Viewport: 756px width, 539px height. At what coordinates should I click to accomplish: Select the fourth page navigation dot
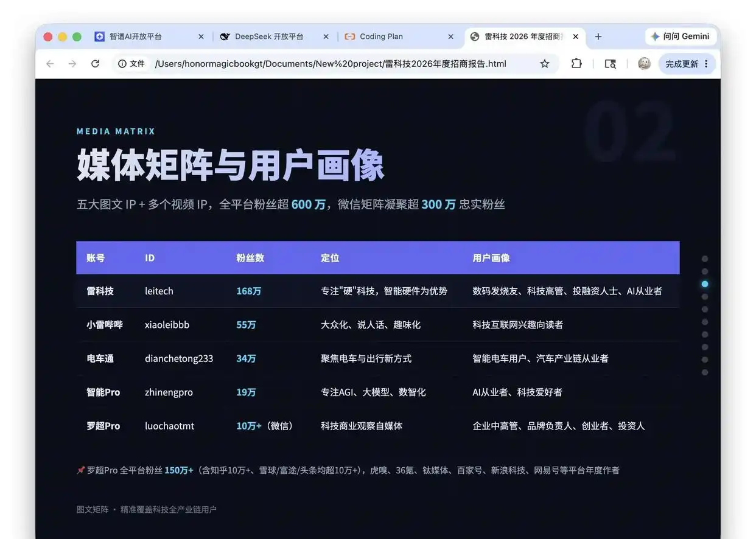(705, 297)
